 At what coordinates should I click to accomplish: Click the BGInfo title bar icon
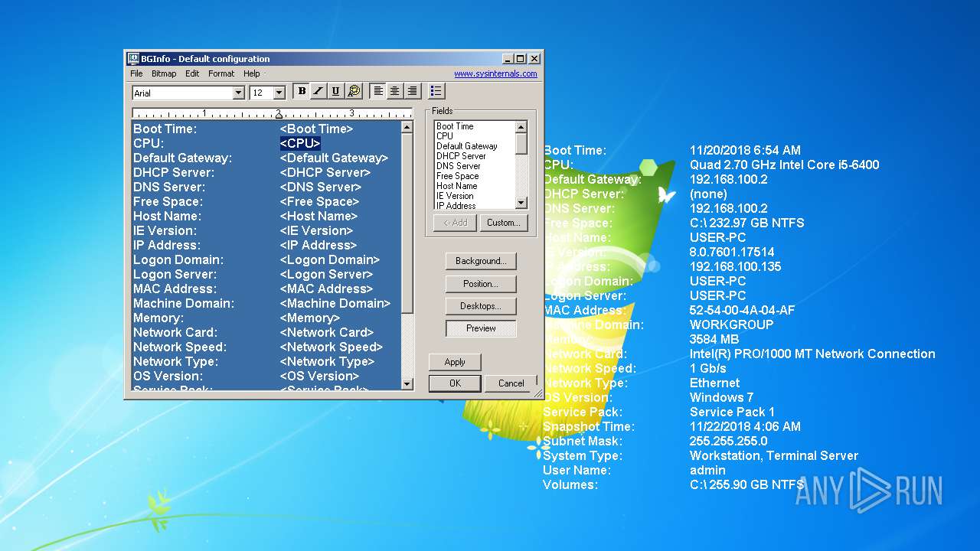(x=133, y=59)
